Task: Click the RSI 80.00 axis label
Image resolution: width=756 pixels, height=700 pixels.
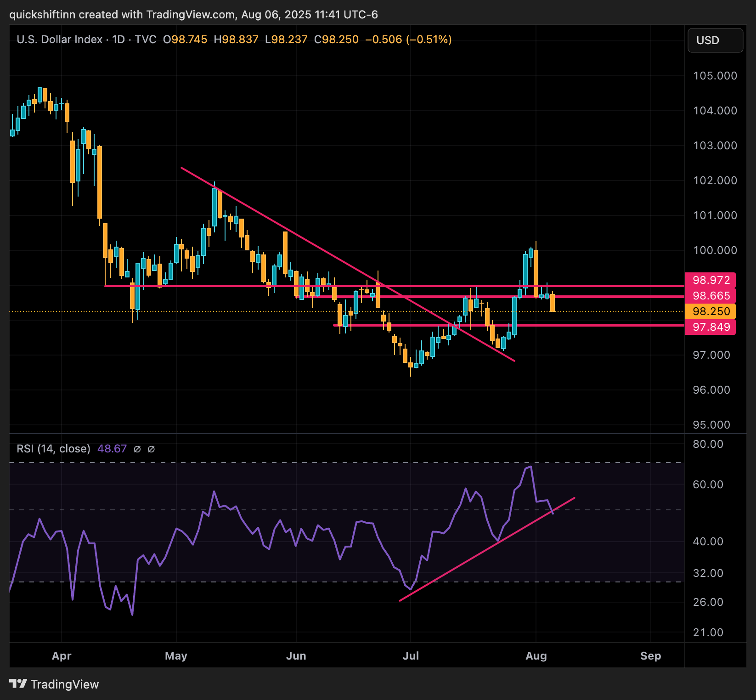Action: click(x=708, y=444)
